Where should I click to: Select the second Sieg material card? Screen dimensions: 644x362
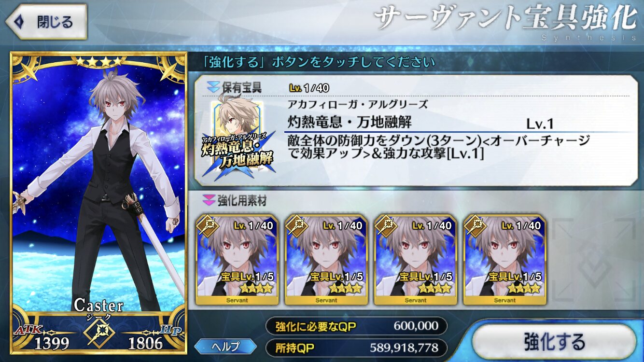pyautogui.click(x=326, y=260)
